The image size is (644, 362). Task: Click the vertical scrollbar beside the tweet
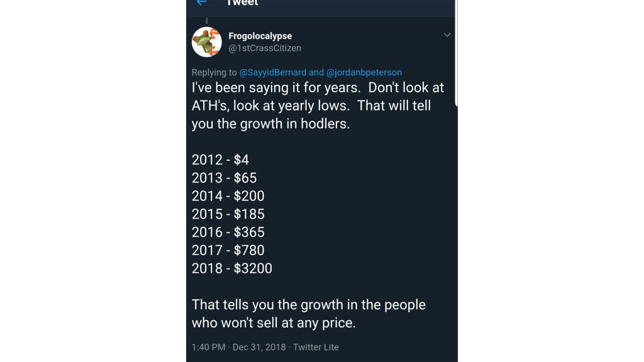(x=456, y=50)
